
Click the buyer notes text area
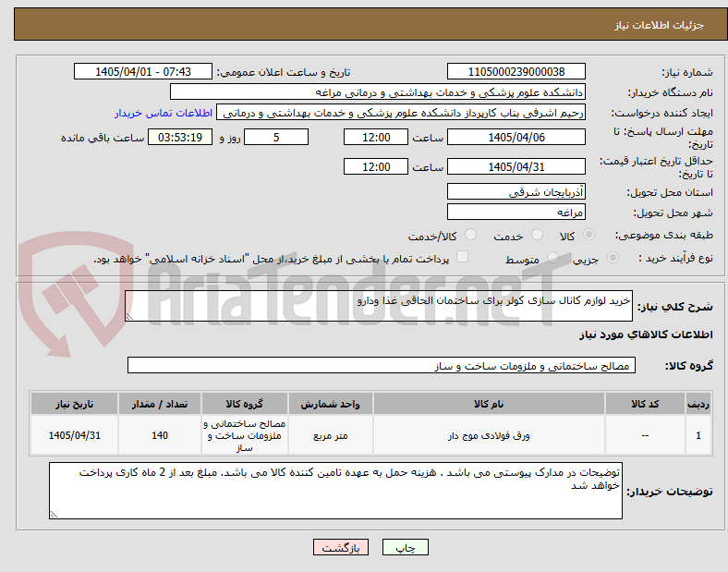335,491
